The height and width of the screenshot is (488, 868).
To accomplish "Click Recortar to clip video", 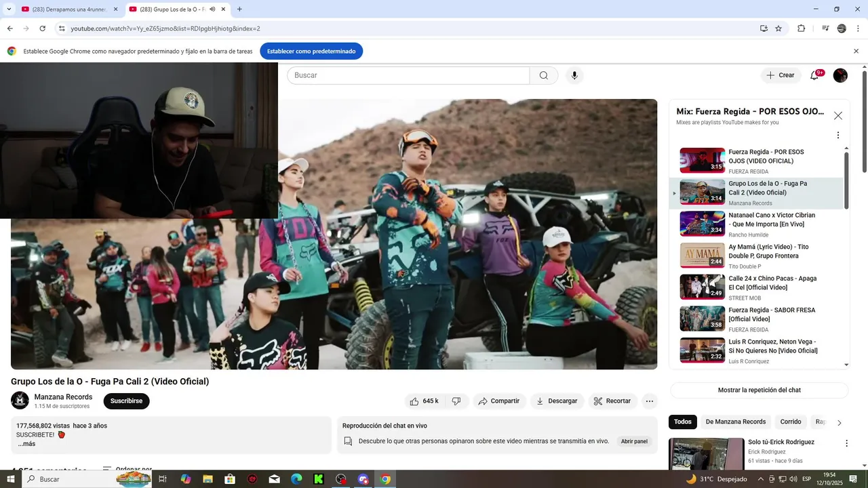I will tap(612, 401).
